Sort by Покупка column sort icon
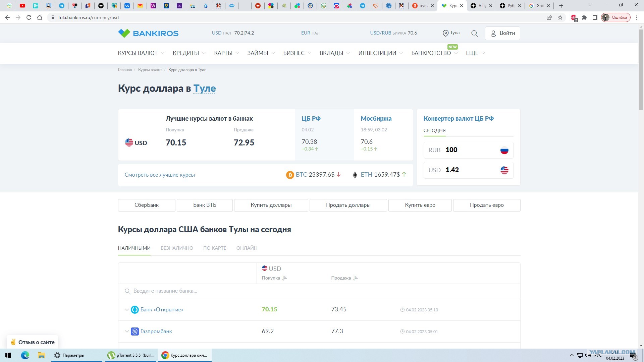Screen dimensions: 644x362 [x=285, y=278]
